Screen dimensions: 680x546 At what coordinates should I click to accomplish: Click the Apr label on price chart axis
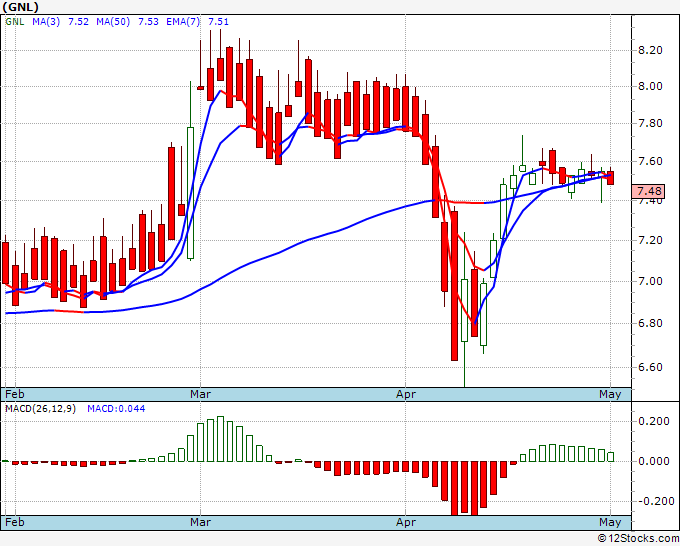click(x=405, y=394)
